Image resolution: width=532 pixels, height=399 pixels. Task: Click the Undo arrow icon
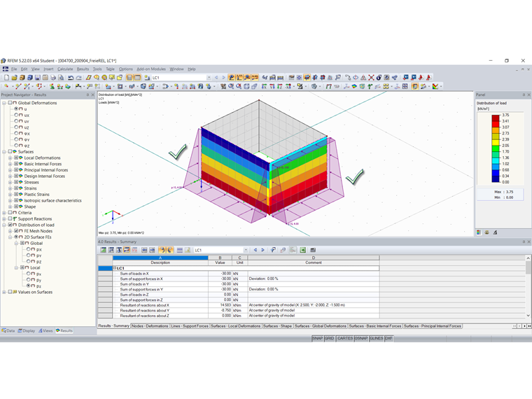[71, 78]
